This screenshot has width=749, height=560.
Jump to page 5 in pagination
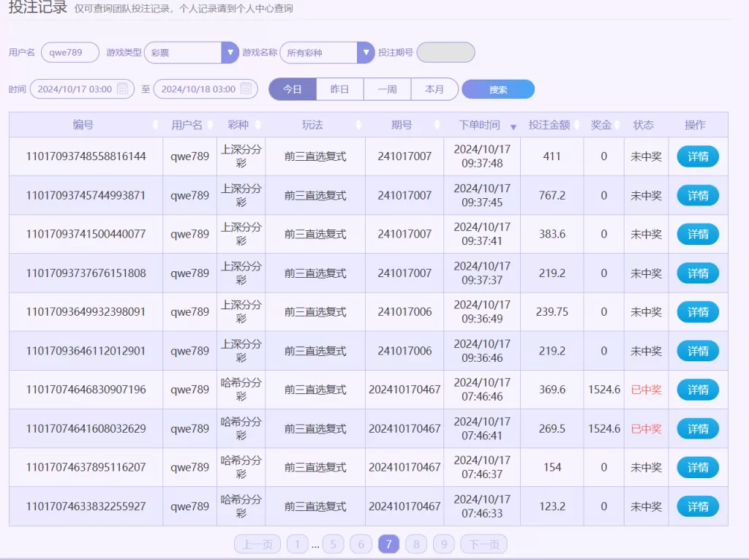coord(333,544)
